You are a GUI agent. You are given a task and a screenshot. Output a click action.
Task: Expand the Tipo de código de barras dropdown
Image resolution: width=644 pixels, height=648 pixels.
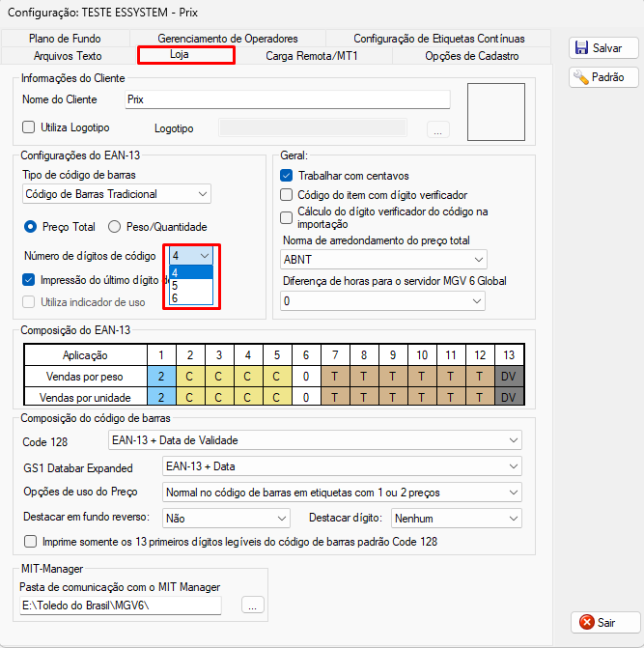[x=117, y=194]
